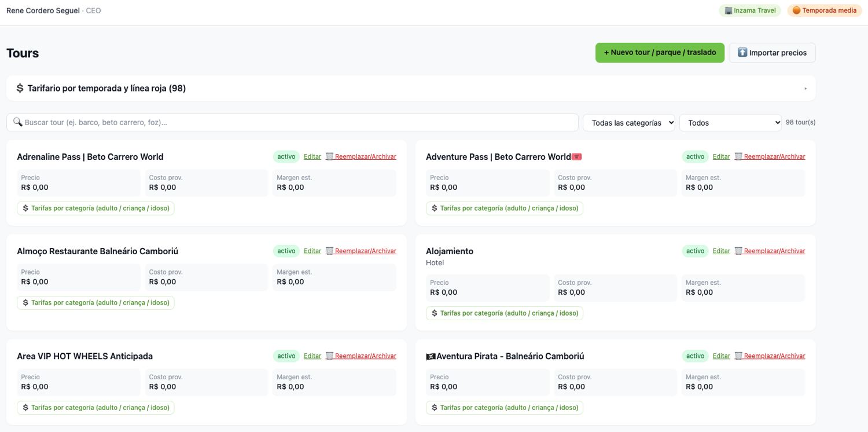This screenshot has width=868, height=432.
Task: Expand the Tarifario por temporada section arrow
Action: tap(806, 89)
